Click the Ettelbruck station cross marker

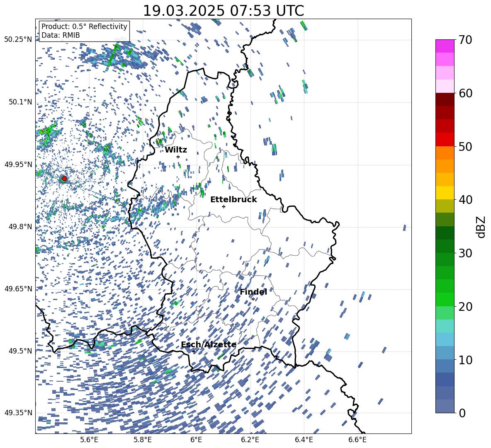pos(224,206)
